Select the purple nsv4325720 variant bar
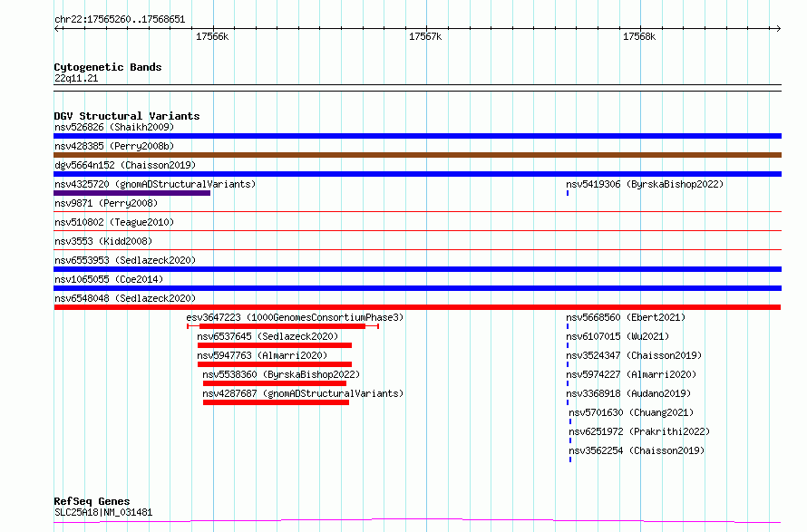The height and width of the screenshot is (532, 807). pos(131,193)
